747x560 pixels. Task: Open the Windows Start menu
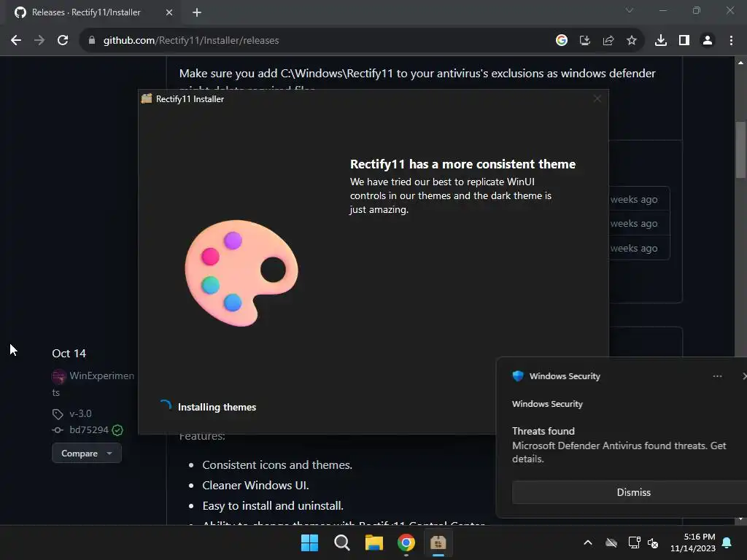click(309, 542)
